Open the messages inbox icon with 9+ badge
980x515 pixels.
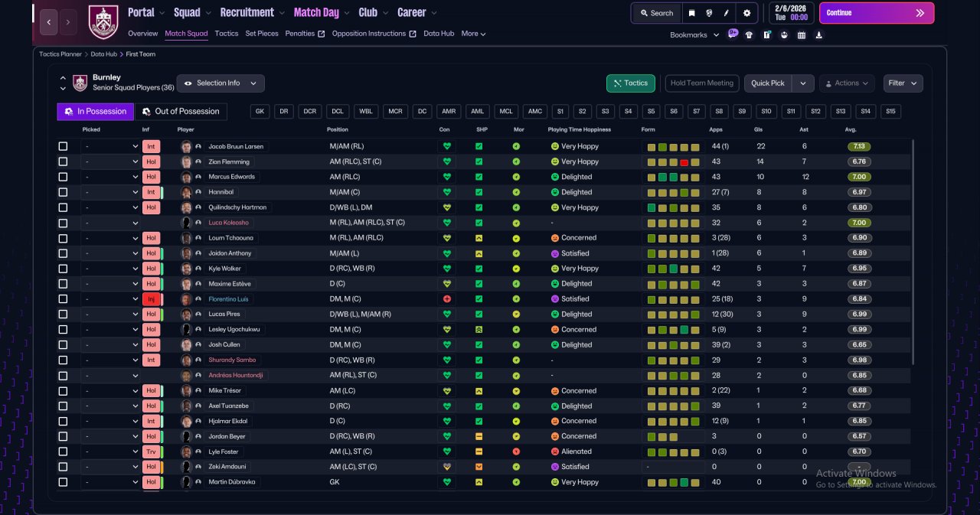point(733,34)
